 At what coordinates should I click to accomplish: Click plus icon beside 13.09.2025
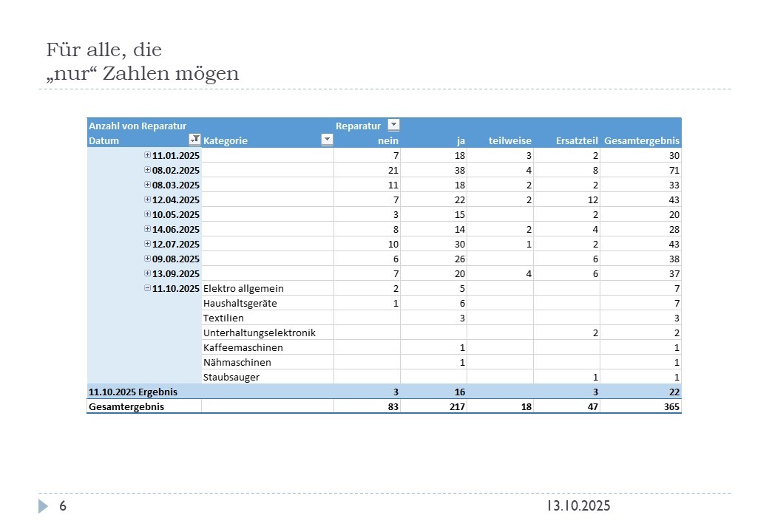(148, 273)
